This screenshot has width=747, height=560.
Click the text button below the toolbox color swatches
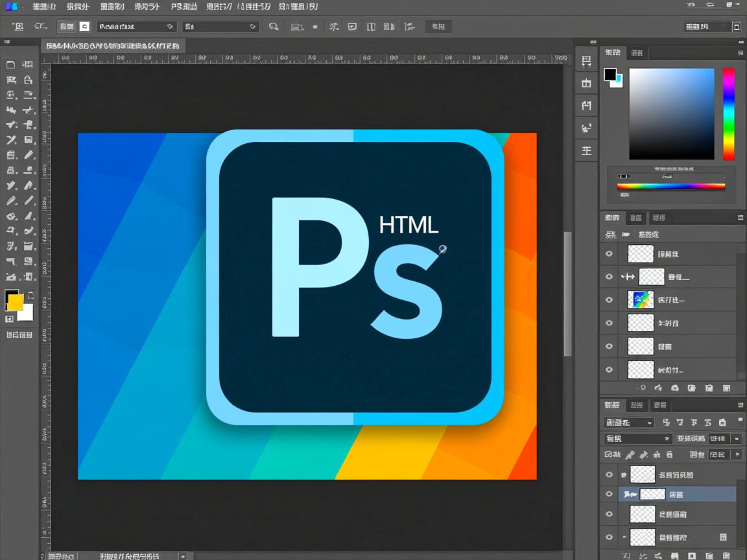click(19, 335)
